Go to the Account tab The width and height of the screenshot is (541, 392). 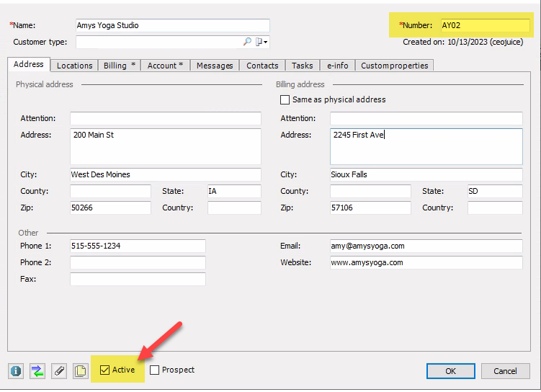[165, 66]
